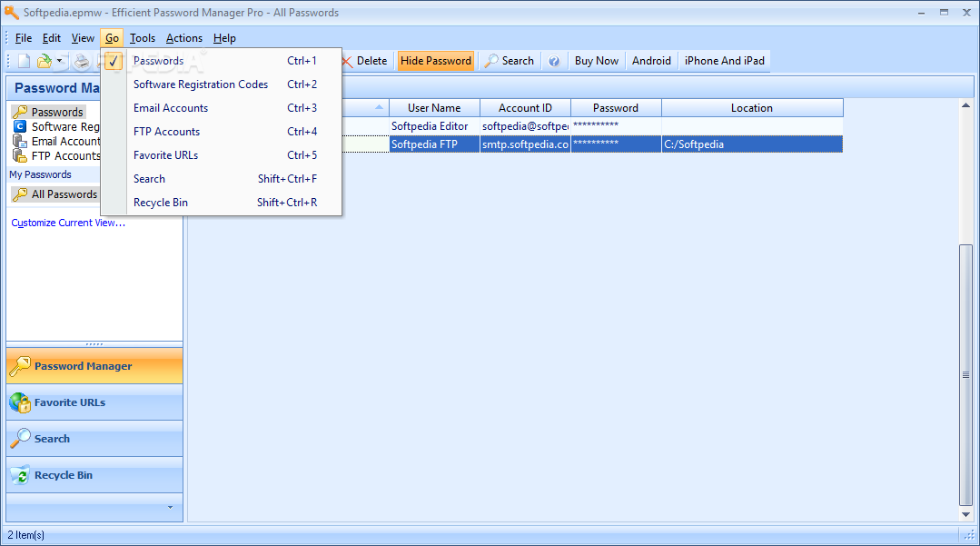Image resolution: width=980 pixels, height=546 pixels.
Task: Click the app key icon in the title bar
Action: coord(11,12)
